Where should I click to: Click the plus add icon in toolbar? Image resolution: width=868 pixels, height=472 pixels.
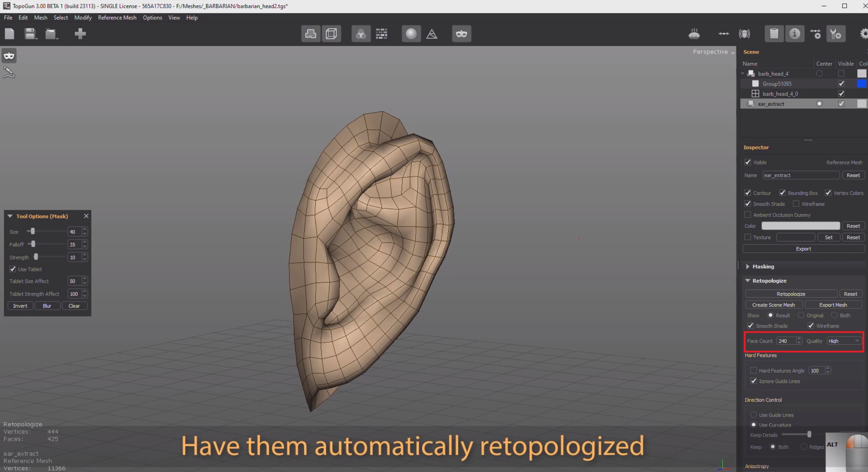[x=80, y=34]
